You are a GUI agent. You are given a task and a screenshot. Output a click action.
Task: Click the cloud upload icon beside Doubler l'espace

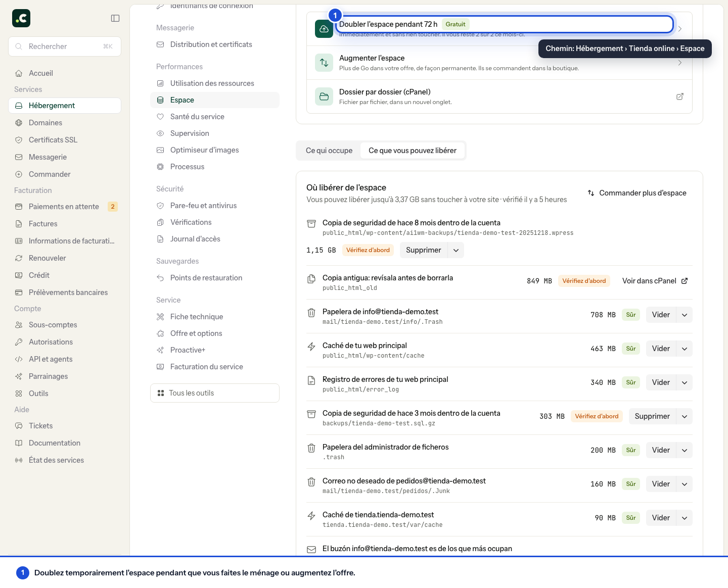click(x=324, y=29)
